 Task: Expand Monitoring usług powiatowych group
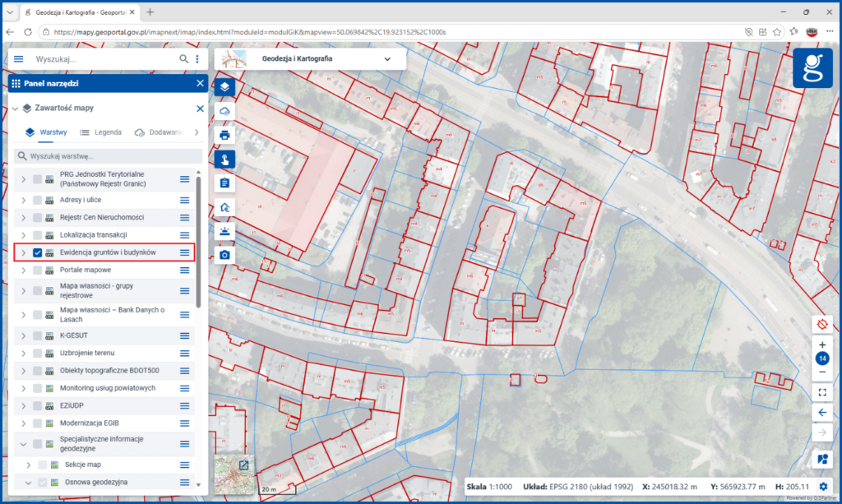point(24,389)
